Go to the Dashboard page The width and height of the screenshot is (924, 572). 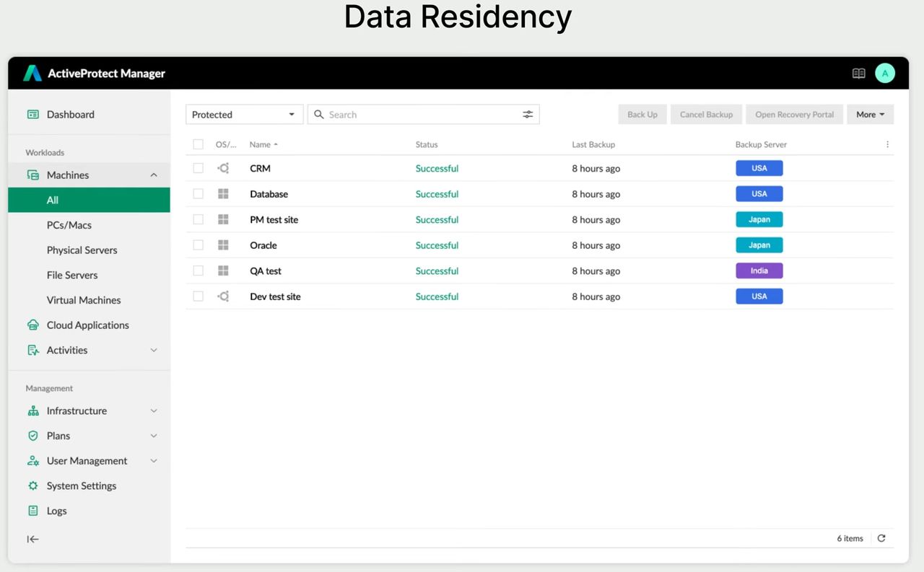click(x=70, y=115)
